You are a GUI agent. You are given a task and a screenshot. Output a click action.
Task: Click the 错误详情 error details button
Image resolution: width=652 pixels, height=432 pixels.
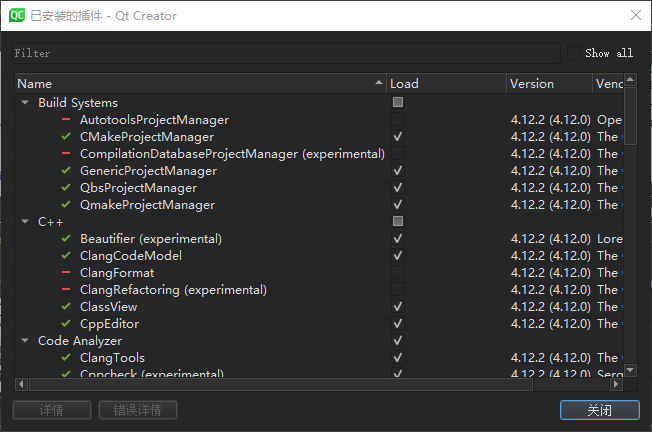tap(138, 410)
